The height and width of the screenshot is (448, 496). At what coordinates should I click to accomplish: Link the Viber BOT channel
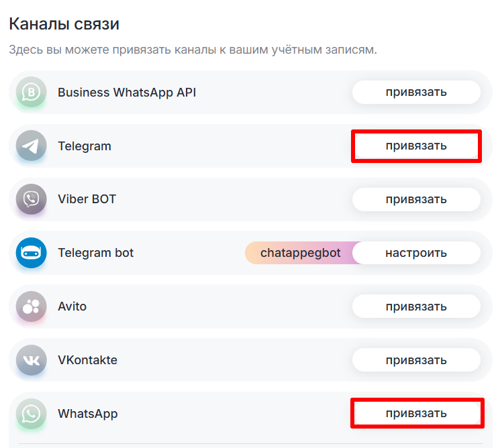click(x=416, y=199)
